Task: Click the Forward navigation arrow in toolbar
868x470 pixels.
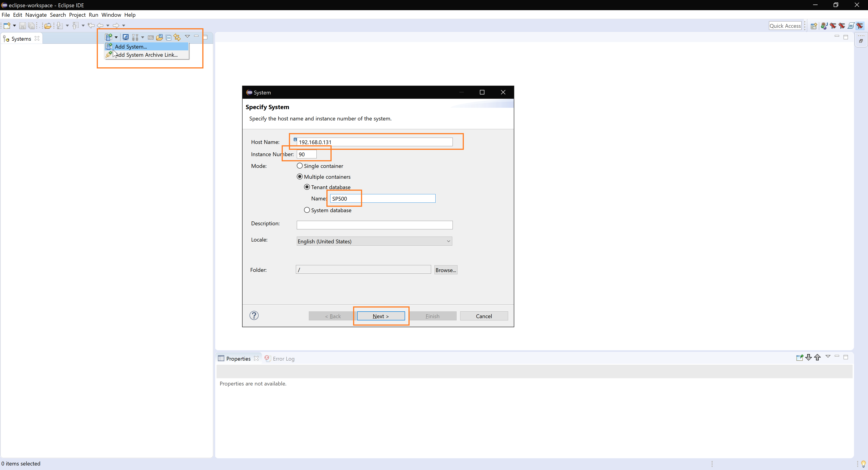Action: click(x=116, y=25)
